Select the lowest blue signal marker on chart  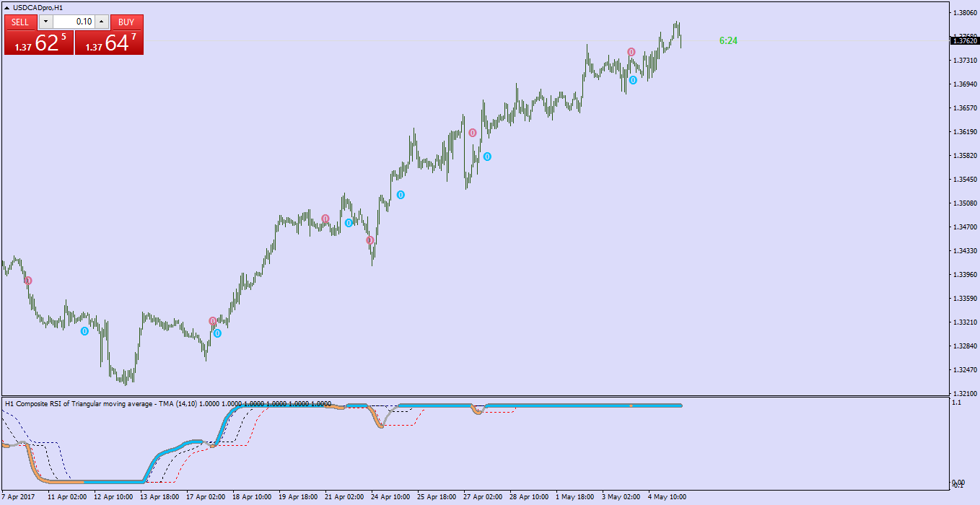[x=217, y=333]
